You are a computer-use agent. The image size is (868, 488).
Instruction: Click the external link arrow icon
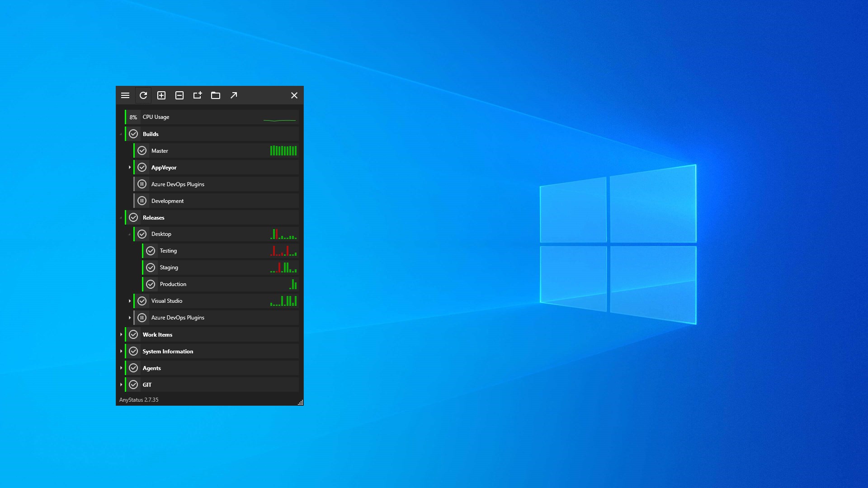(234, 95)
